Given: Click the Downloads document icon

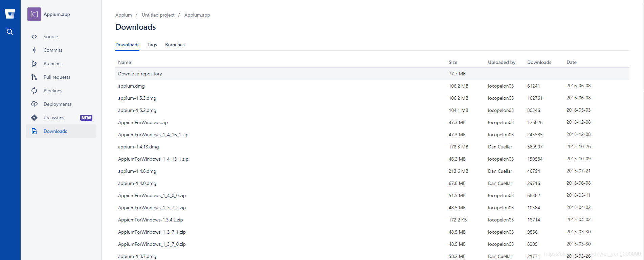Looking at the screenshot, I should click(34, 131).
